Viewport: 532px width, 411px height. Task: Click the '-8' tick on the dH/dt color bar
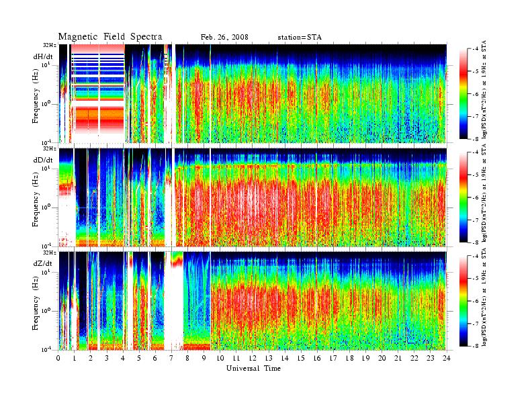pos(476,139)
